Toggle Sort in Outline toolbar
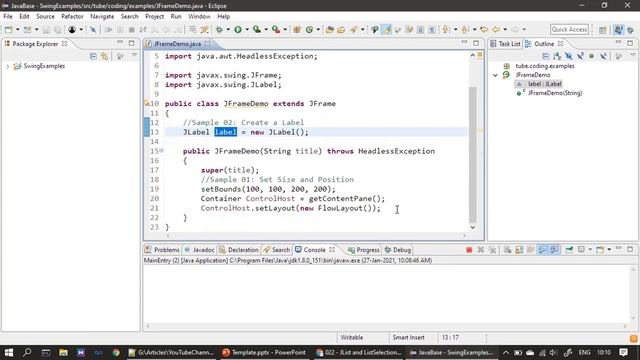Image resolution: width=640 pixels, height=360 pixels. 557,56
